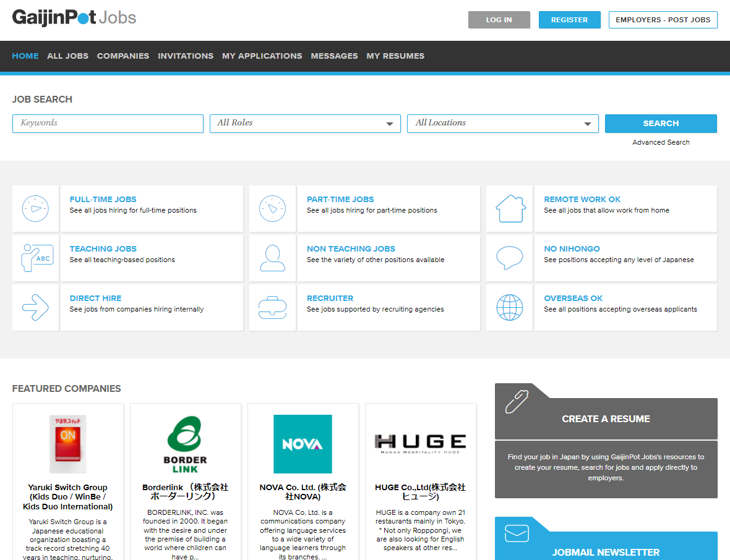Click the No Nihongo speech bubble icon

tap(510, 258)
